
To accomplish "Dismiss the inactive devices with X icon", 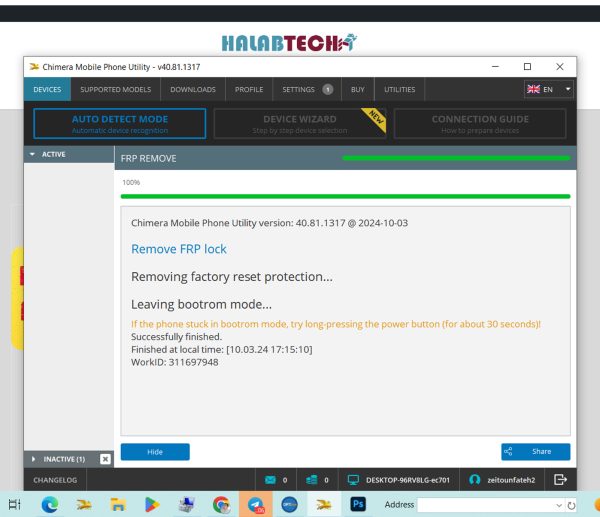I will tap(105, 459).
